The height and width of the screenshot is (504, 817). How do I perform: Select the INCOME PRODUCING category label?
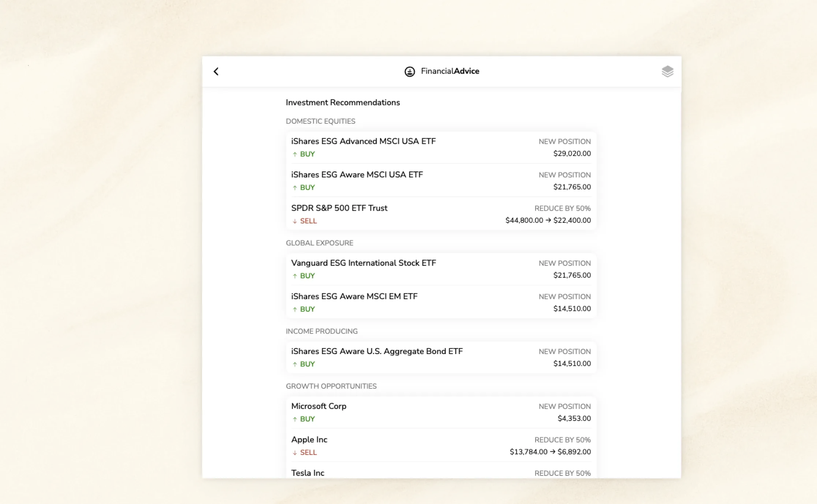(321, 331)
